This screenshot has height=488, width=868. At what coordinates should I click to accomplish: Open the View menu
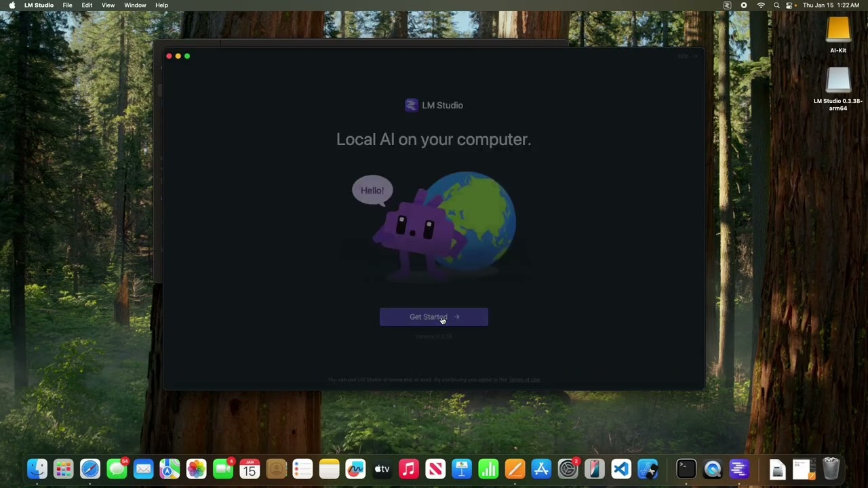tap(108, 5)
